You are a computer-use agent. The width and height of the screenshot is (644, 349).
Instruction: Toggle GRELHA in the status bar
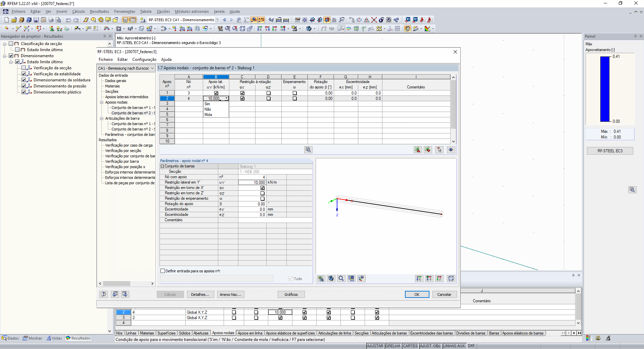393,346
